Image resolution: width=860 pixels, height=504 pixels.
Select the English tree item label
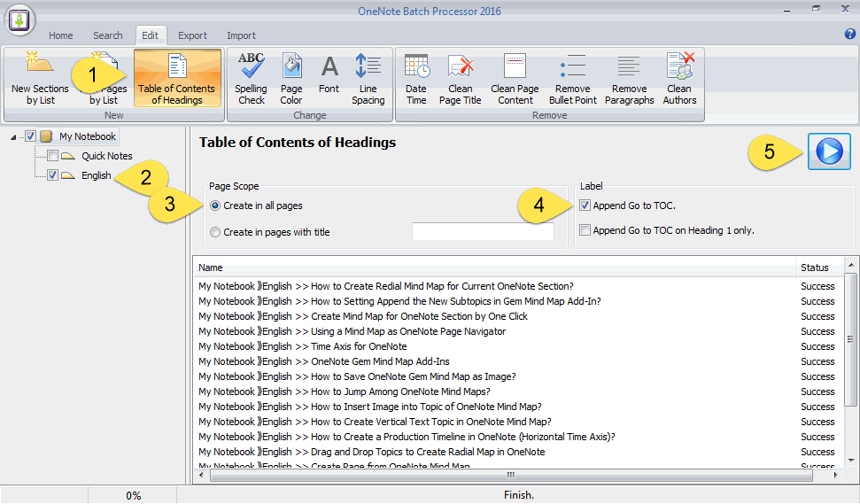tap(96, 175)
